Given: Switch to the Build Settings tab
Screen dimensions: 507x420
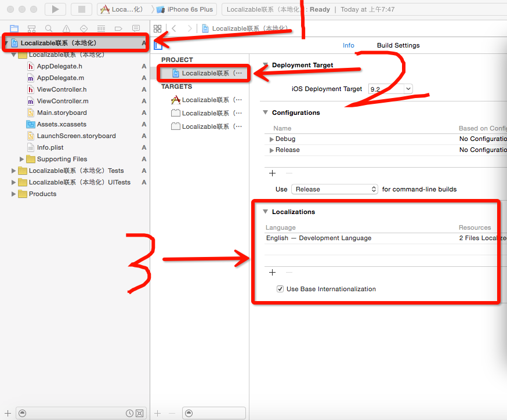Looking at the screenshot, I should coord(398,45).
